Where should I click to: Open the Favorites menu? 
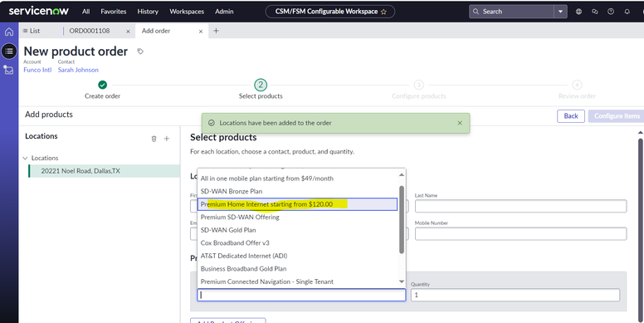click(x=114, y=12)
